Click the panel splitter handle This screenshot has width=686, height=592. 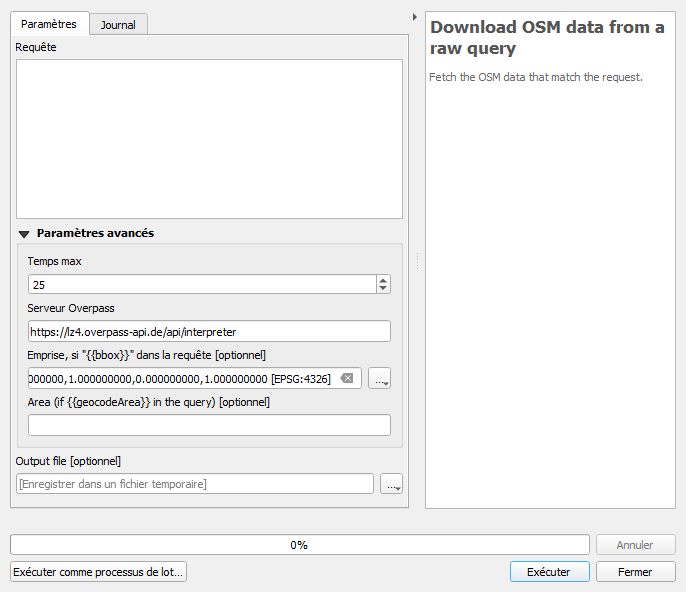pos(416,260)
